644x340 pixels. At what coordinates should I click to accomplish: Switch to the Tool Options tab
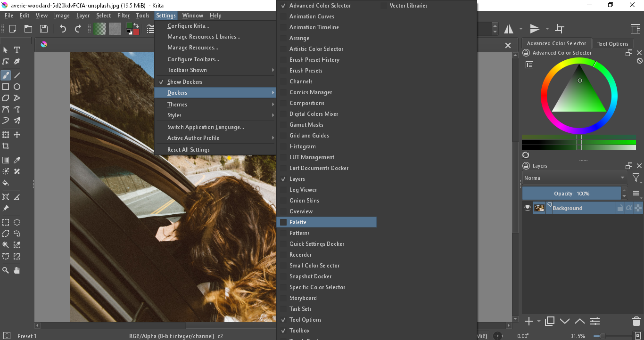[612, 44]
